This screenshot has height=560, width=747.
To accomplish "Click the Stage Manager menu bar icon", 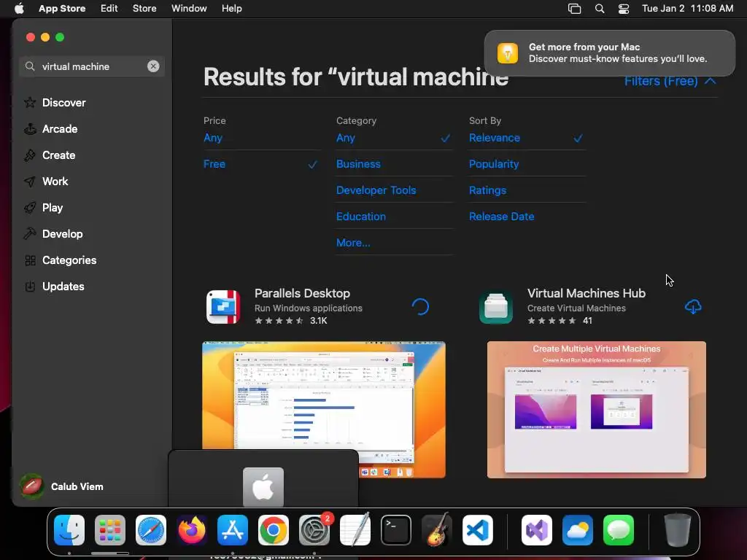I will pyautogui.click(x=575, y=9).
